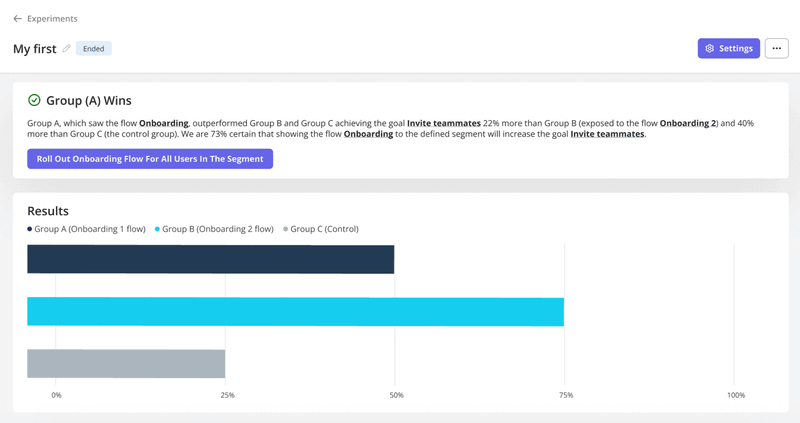This screenshot has width=800, height=423.
Task: Click the cyan Group B bar
Action: point(295,311)
